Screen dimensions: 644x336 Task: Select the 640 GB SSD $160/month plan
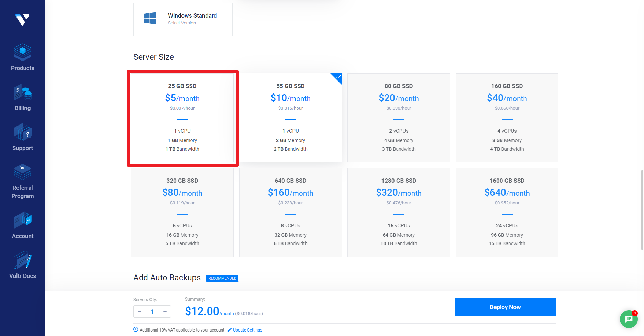(290, 212)
